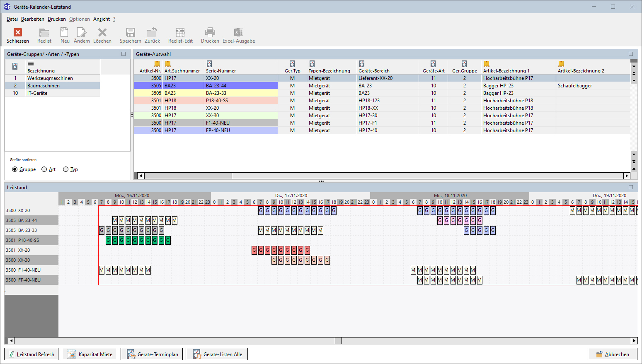Click the Geräte-Listen Alle button
642x364 pixels.
(217, 354)
